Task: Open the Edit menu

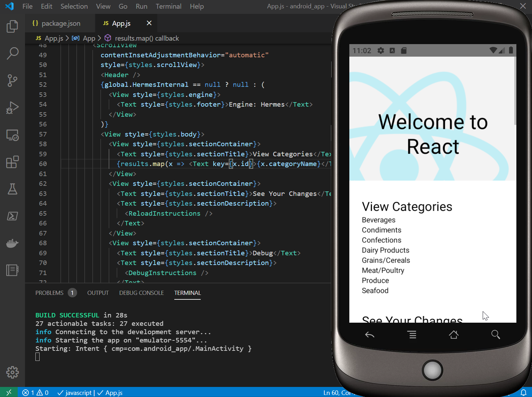Action: 47,6
